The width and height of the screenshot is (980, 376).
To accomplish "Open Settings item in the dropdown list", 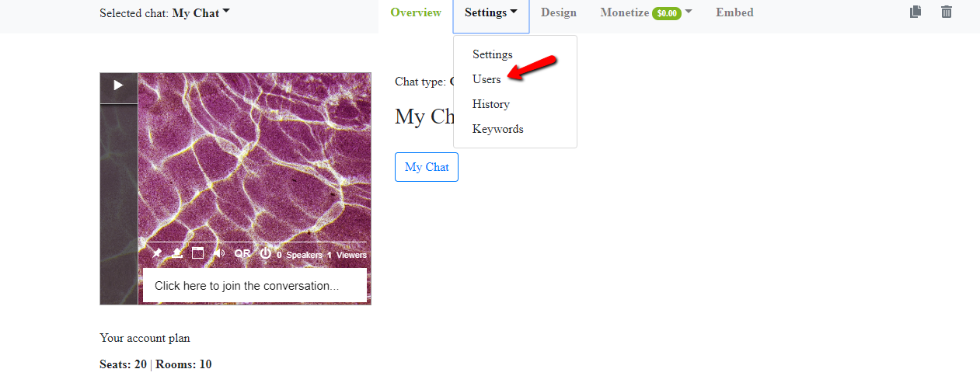I will click(x=493, y=54).
